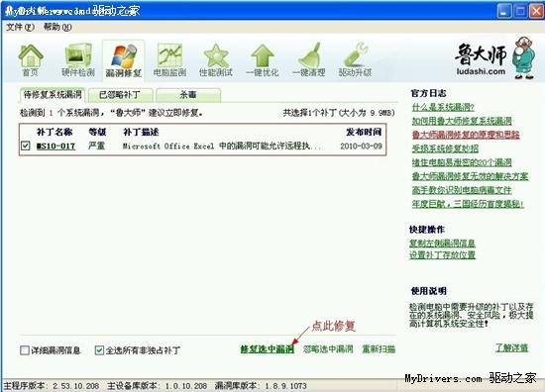Click the 严重 severity cell
This screenshot has width=545, height=392.
click(x=96, y=146)
